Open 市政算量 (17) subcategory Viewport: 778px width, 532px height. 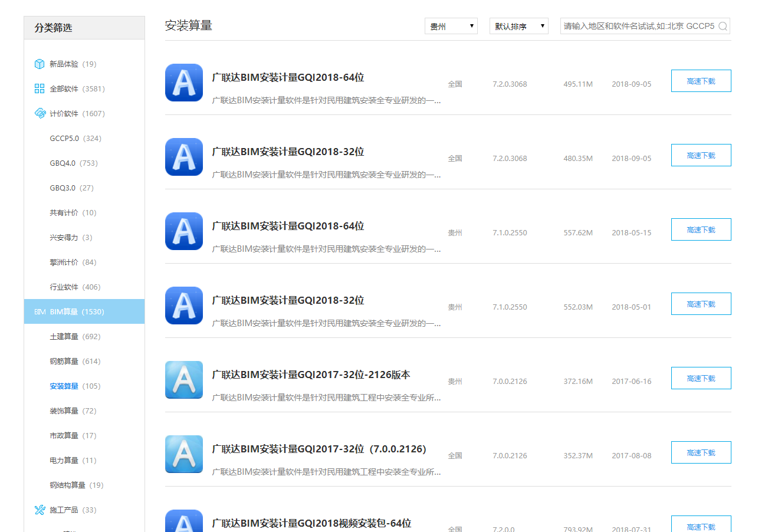tap(73, 435)
